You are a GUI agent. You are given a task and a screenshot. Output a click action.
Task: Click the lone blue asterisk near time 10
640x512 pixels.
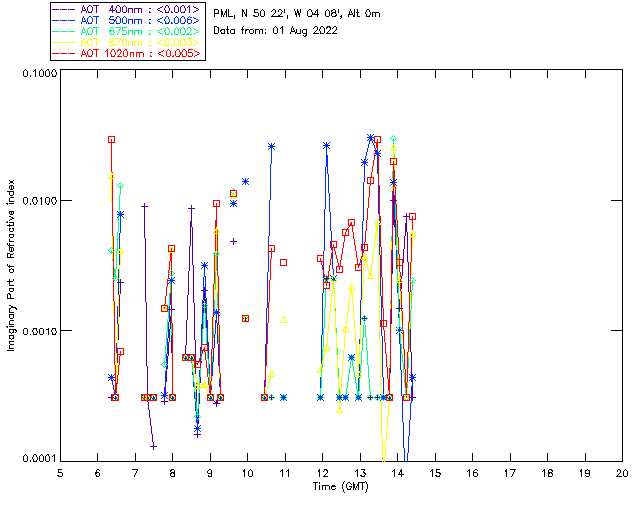coord(245,182)
